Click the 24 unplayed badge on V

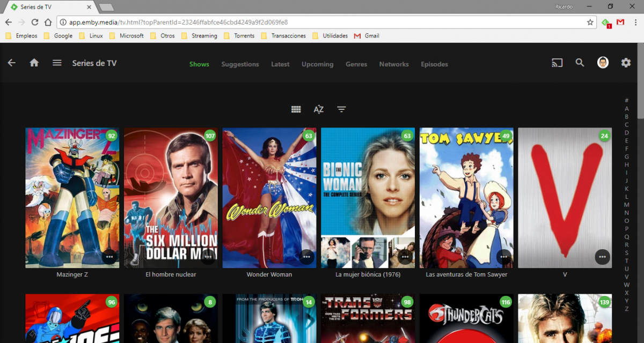604,136
